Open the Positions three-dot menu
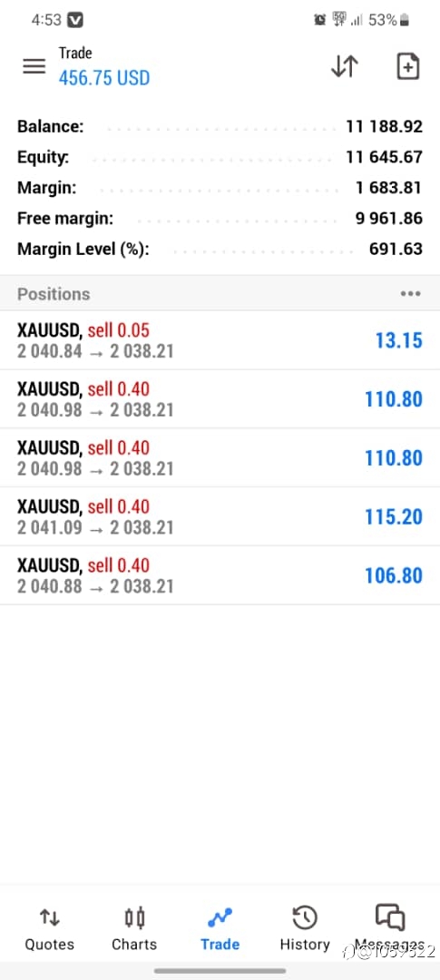 coord(411,294)
